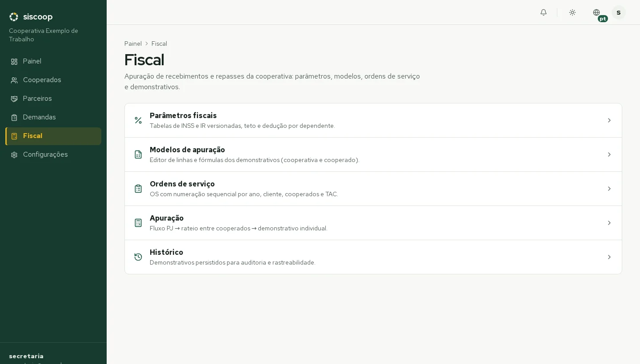
Task: Click the history clock icon beside Histórico
Action: pyautogui.click(x=138, y=257)
